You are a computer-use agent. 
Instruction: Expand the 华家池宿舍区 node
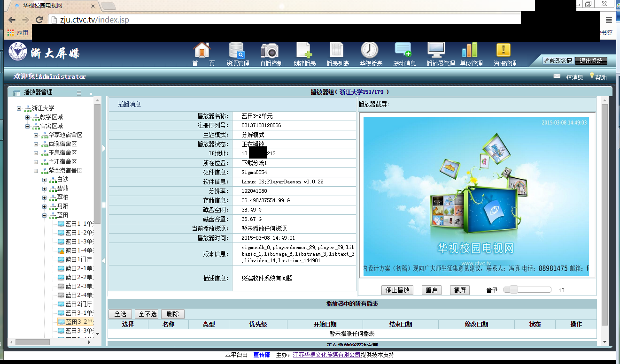pyautogui.click(x=36, y=135)
